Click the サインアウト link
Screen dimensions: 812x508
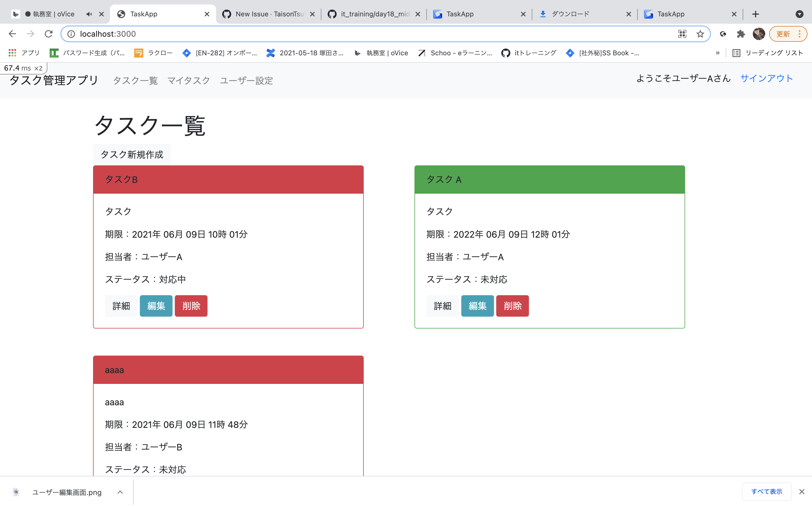(766, 78)
